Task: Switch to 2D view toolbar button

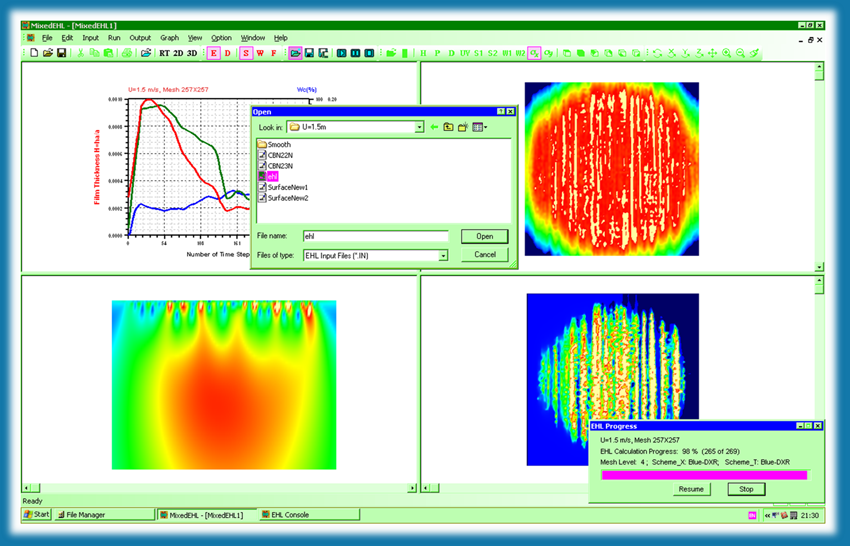Action: 178,53
